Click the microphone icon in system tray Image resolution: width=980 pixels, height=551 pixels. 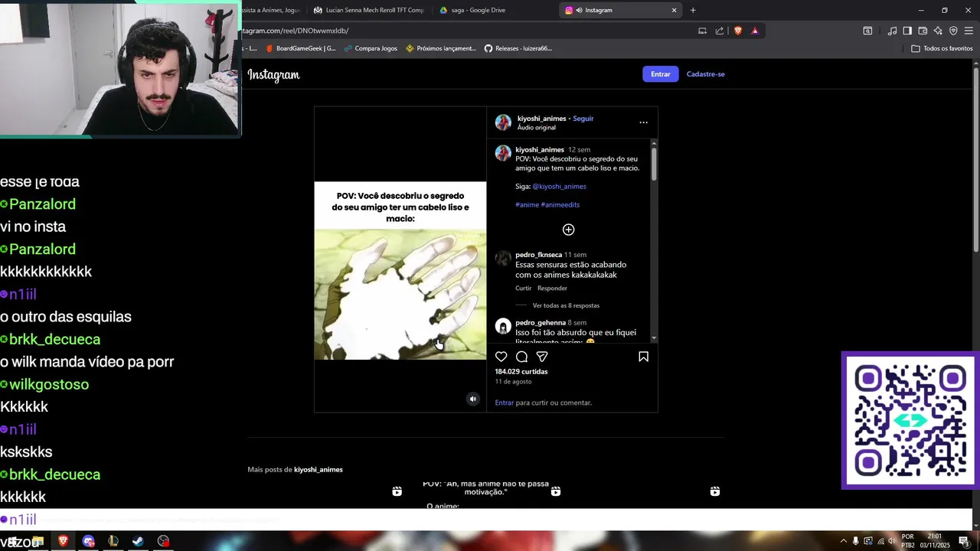(856, 541)
